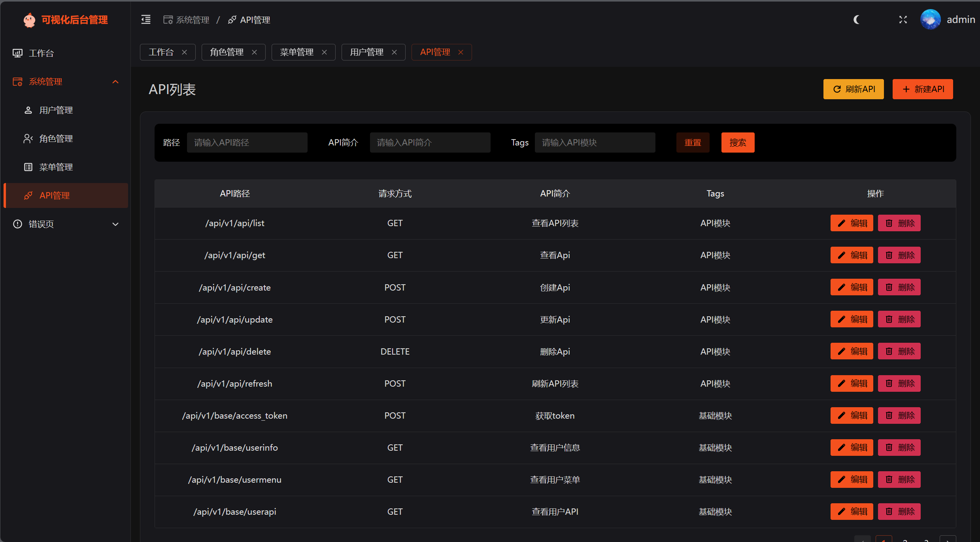Open 用户管理 in the sidebar
980x542 pixels.
pyautogui.click(x=65, y=110)
